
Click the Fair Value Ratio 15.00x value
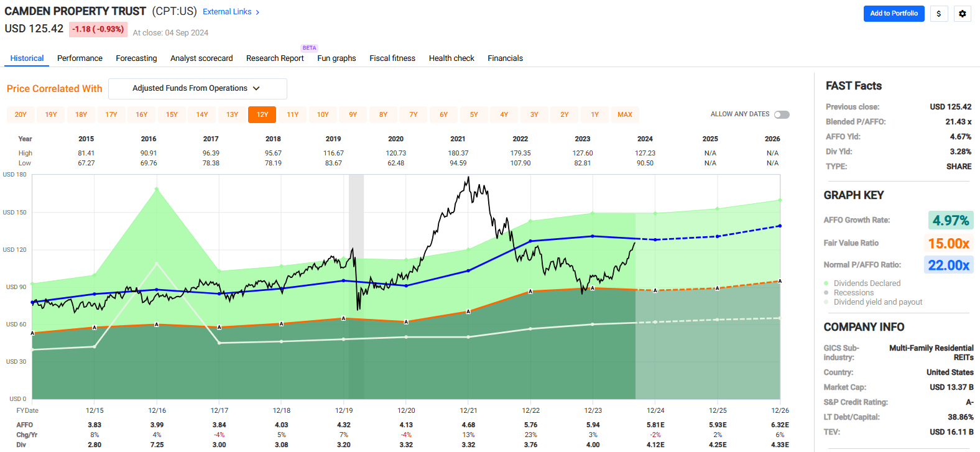pyautogui.click(x=949, y=244)
